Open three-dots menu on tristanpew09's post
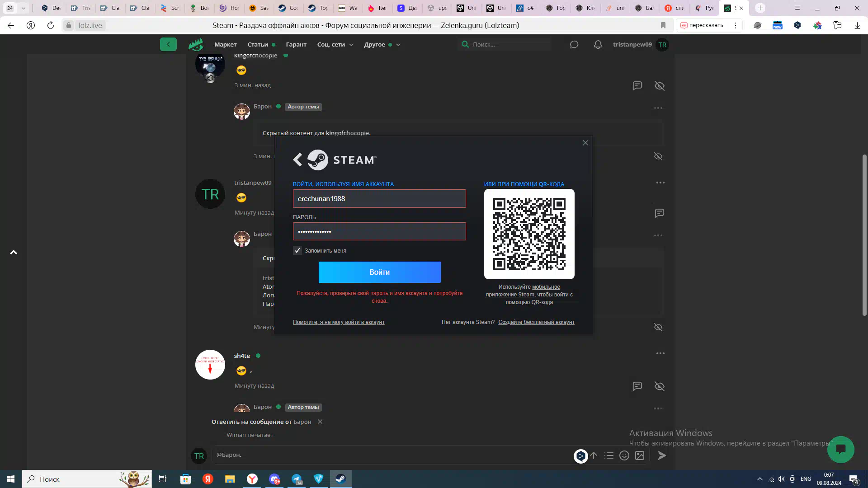This screenshot has height=488, width=868. pos(660,183)
